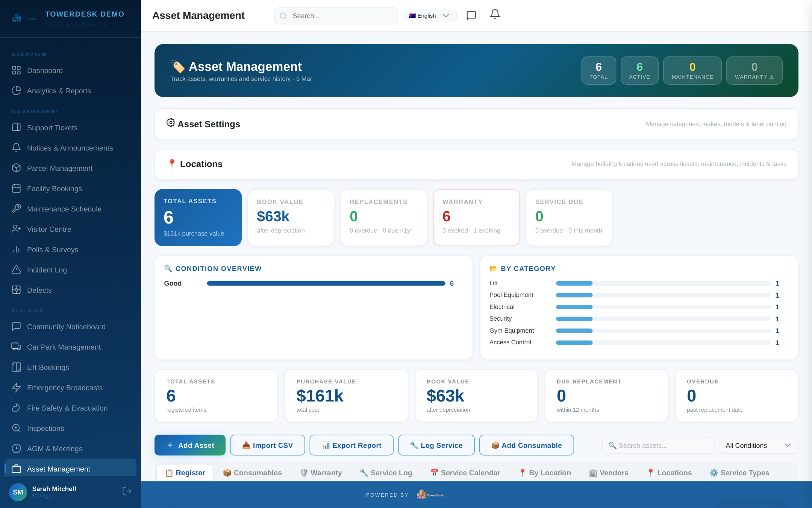Select Support Tickets in the sidebar
Screen dimensions: 812x508
[52, 128]
